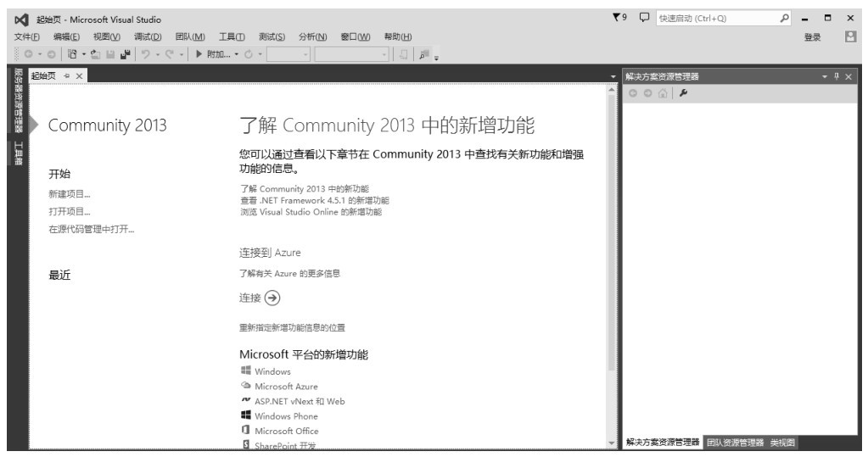Open Solution Explorer window position dropdown

tap(824, 76)
